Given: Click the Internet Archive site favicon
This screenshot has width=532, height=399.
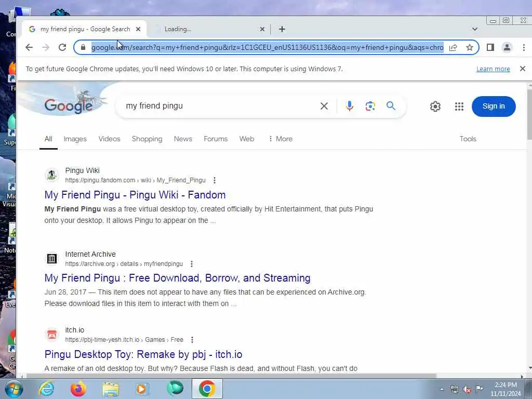Looking at the screenshot, I should [51, 259].
